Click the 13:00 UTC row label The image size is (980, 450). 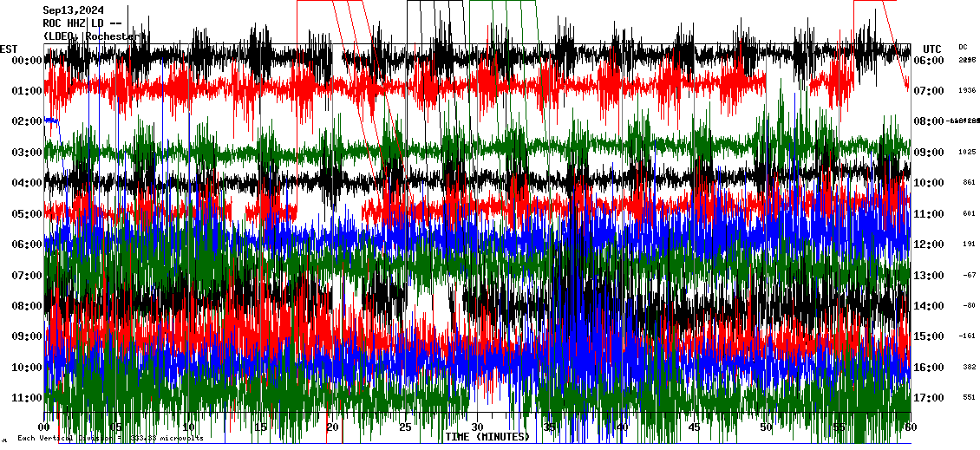(x=931, y=276)
